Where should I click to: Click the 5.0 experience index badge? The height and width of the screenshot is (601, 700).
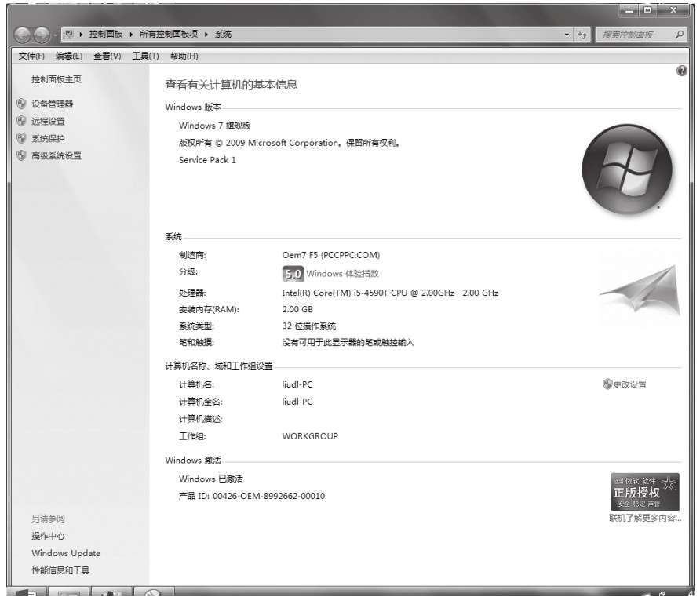point(293,274)
